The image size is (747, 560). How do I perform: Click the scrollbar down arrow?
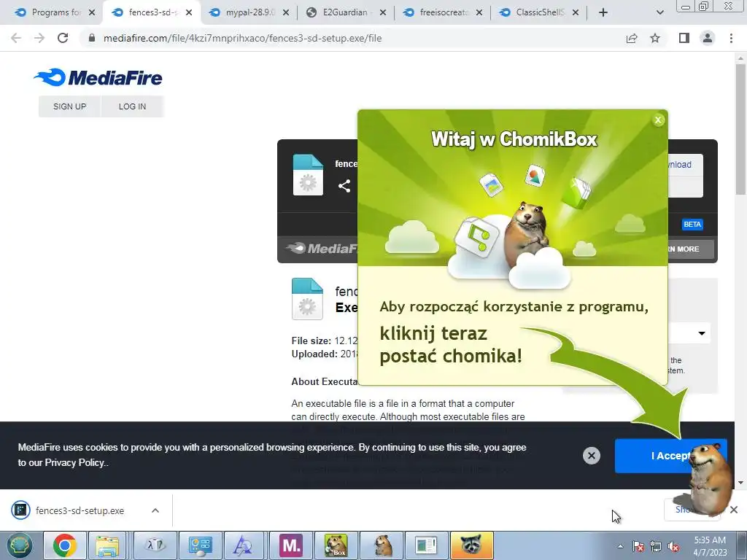click(740, 483)
